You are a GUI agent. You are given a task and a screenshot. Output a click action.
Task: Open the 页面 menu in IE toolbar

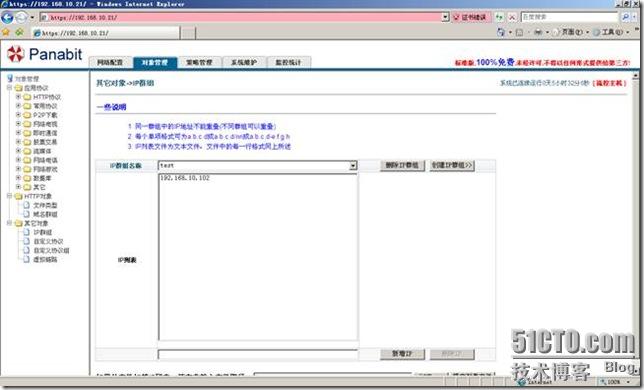point(571,32)
